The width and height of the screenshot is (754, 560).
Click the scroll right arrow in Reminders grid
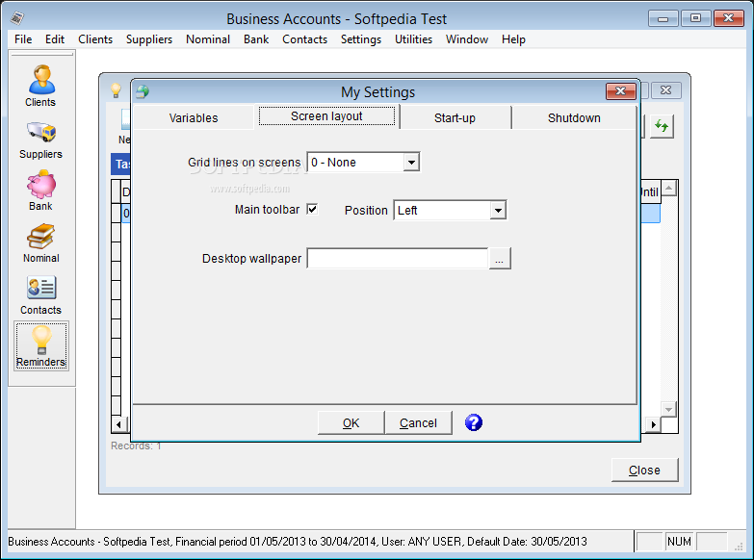pos(653,424)
